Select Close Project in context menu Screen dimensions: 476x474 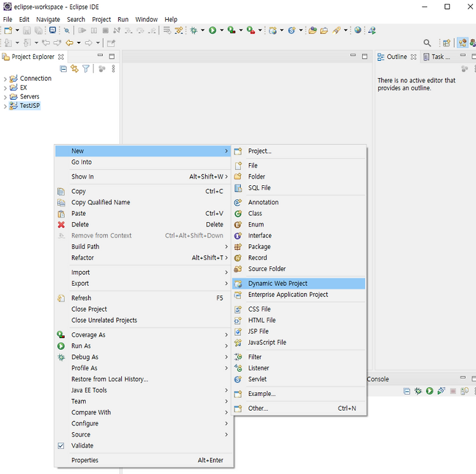click(x=143, y=309)
